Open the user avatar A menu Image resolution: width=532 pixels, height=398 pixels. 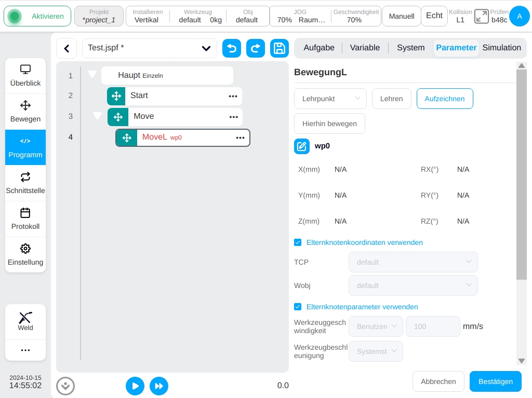(520, 16)
